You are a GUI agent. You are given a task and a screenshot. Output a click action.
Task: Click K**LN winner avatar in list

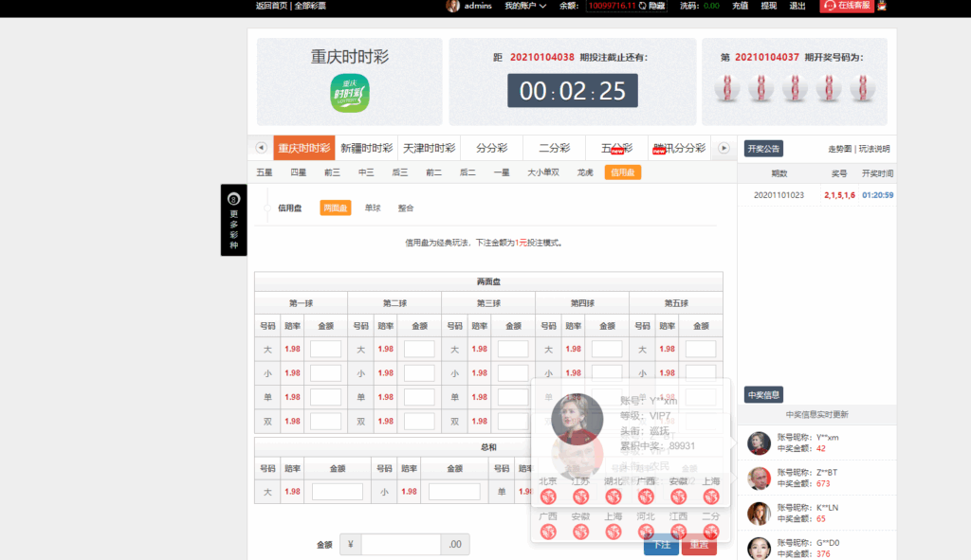click(x=759, y=513)
